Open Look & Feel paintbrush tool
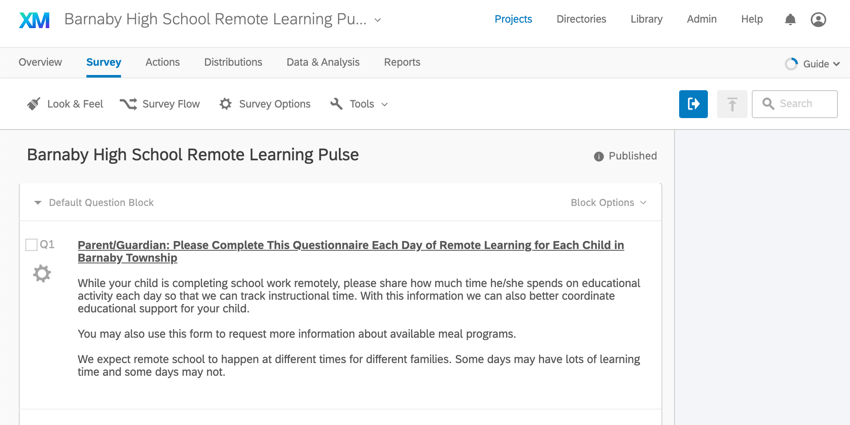Image resolution: width=850 pixels, height=425 pixels. [x=65, y=104]
